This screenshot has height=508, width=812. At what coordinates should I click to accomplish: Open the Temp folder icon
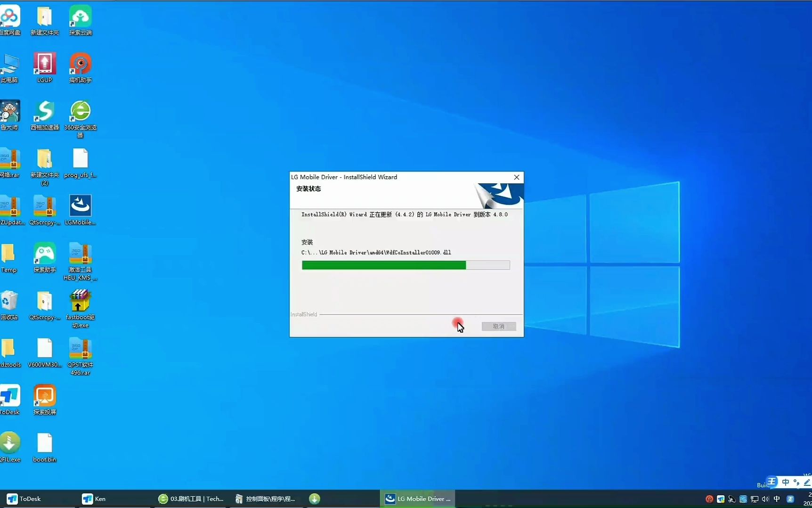(x=8, y=258)
